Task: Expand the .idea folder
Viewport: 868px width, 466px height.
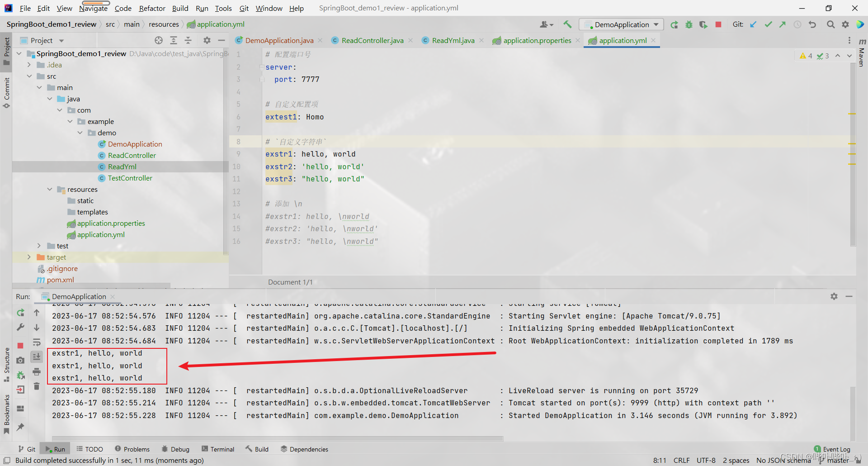Action: (29, 65)
